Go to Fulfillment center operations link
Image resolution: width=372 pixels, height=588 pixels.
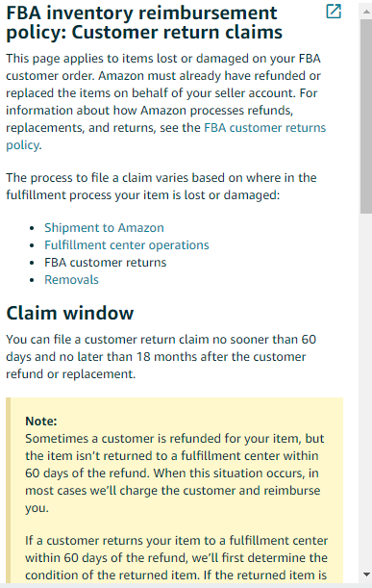pyautogui.click(x=127, y=244)
